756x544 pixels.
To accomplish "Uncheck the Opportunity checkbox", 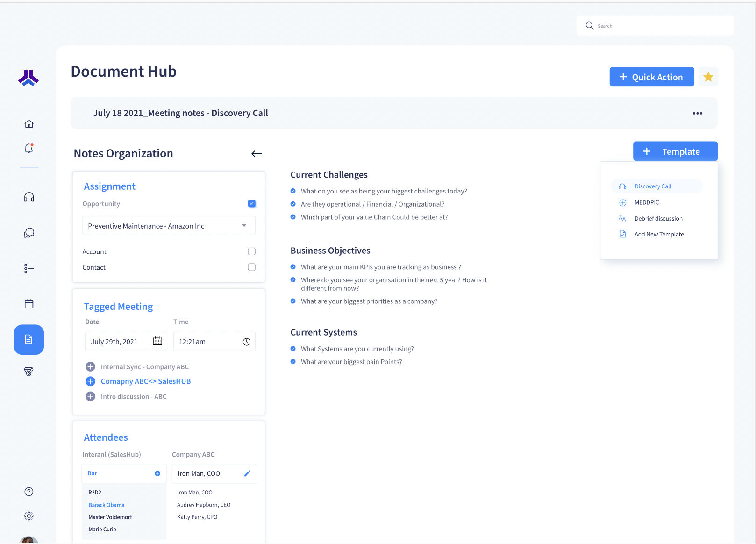I will tap(251, 203).
